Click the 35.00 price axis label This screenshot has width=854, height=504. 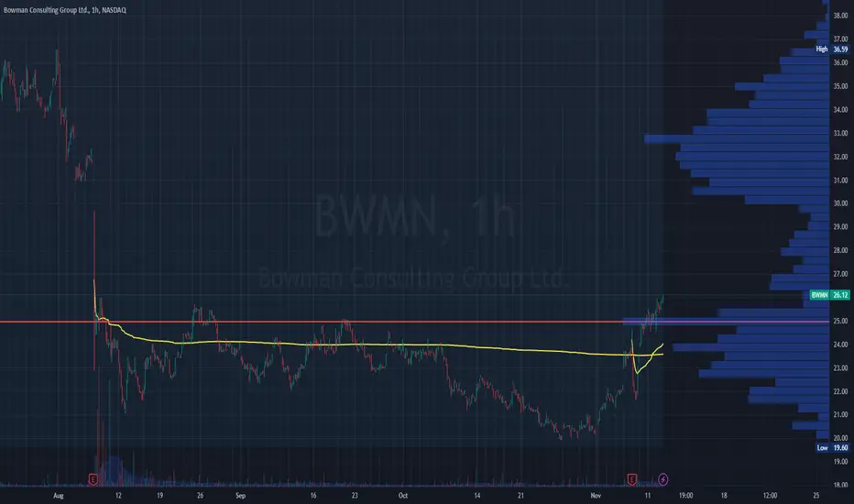[840, 86]
